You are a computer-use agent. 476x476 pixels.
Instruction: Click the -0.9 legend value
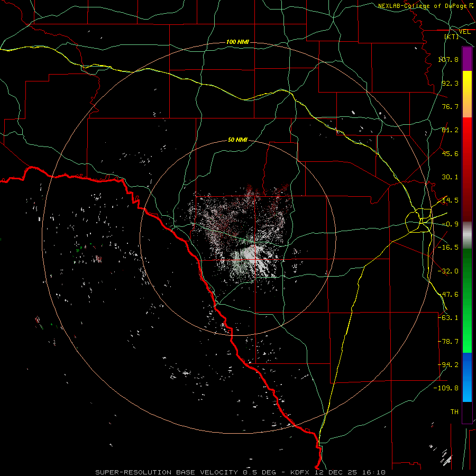pos(450,224)
